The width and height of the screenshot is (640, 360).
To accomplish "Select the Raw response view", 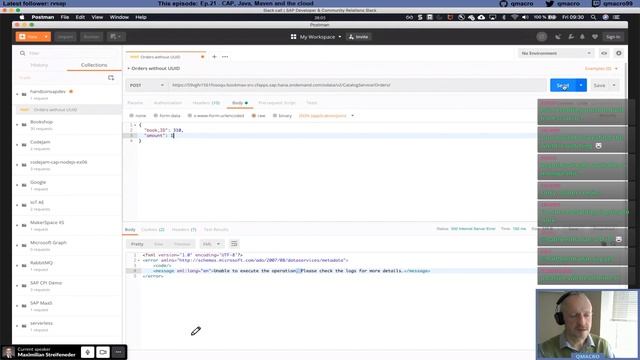I will click(158, 244).
